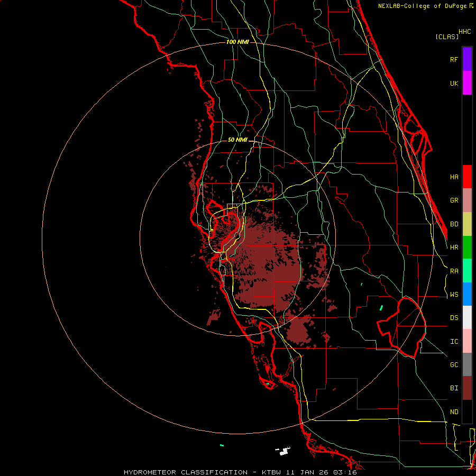Screen dimensions: 476x476
Task: Click the '[CLAS]' legend header text
Action: click(447, 36)
